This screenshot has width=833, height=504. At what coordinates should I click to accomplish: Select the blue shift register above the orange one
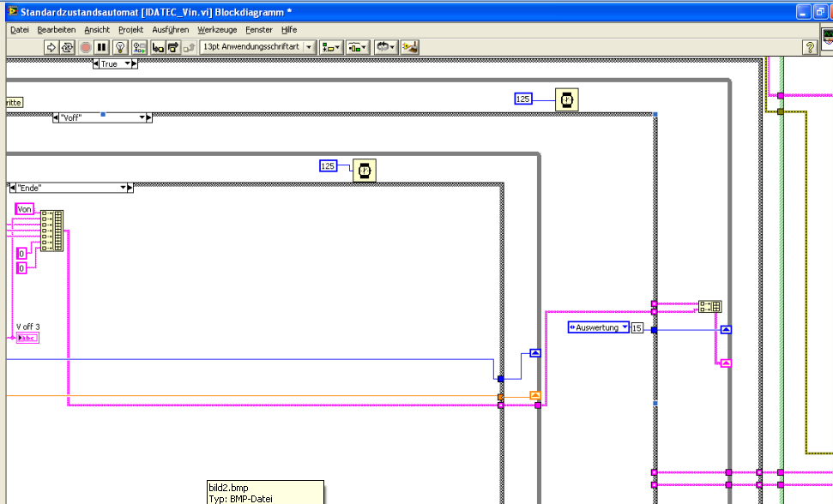click(x=535, y=353)
